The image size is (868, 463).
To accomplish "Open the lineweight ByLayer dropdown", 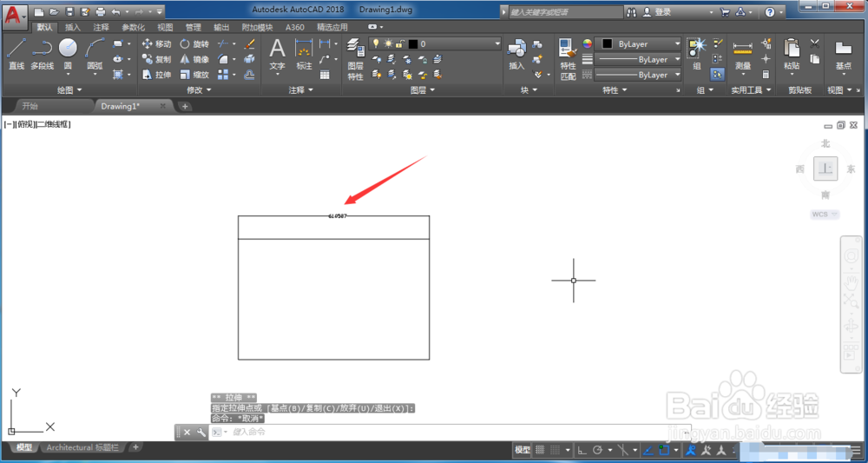I will click(x=638, y=59).
